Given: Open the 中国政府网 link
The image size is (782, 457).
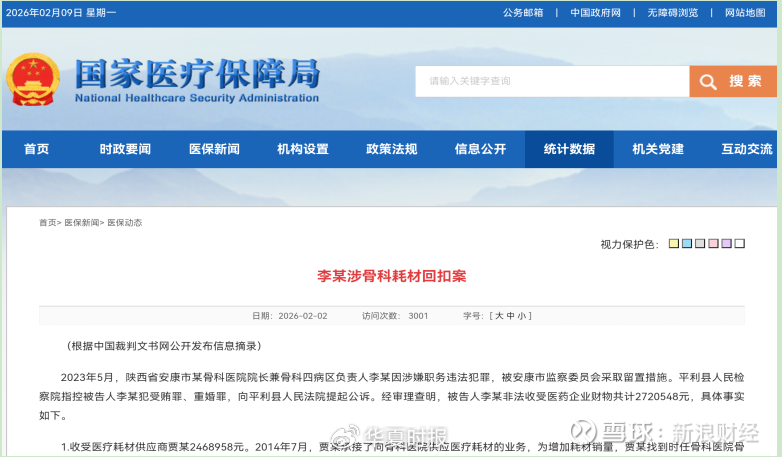Looking at the screenshot, I should (595, 13).
